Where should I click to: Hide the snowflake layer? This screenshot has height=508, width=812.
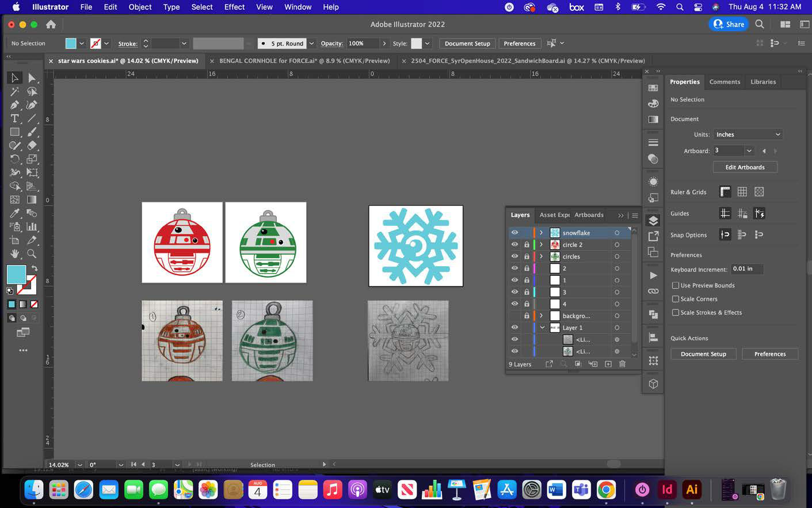pyautogui.click(x=514, y=233)
